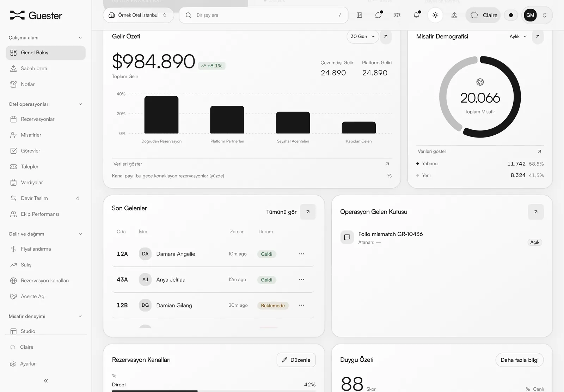
Task: Click Daha fazla bilgi button
Action: click(520, 360)
